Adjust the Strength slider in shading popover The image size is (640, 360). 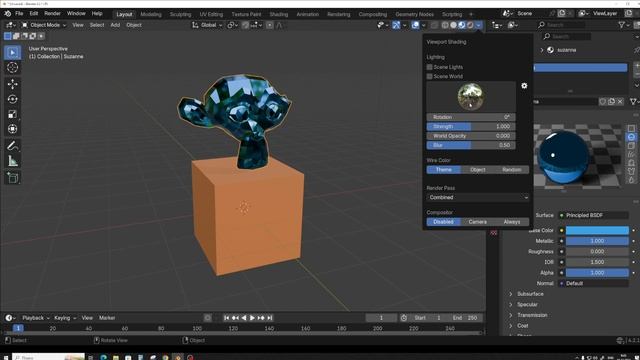point(471,127)
